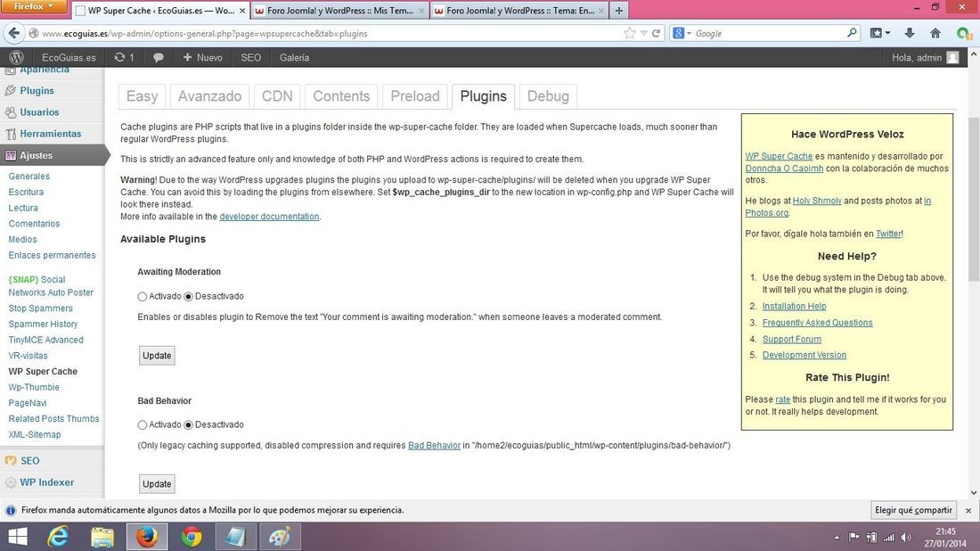980x551 pixels.
Task: Open the comments bubble icon
Action: [x=158, y=58]
